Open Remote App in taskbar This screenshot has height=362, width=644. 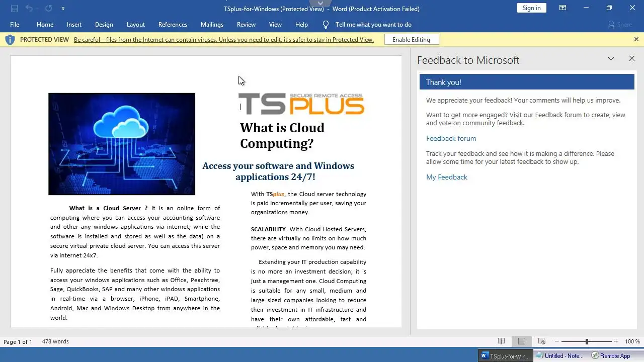(x=611, y=355)
